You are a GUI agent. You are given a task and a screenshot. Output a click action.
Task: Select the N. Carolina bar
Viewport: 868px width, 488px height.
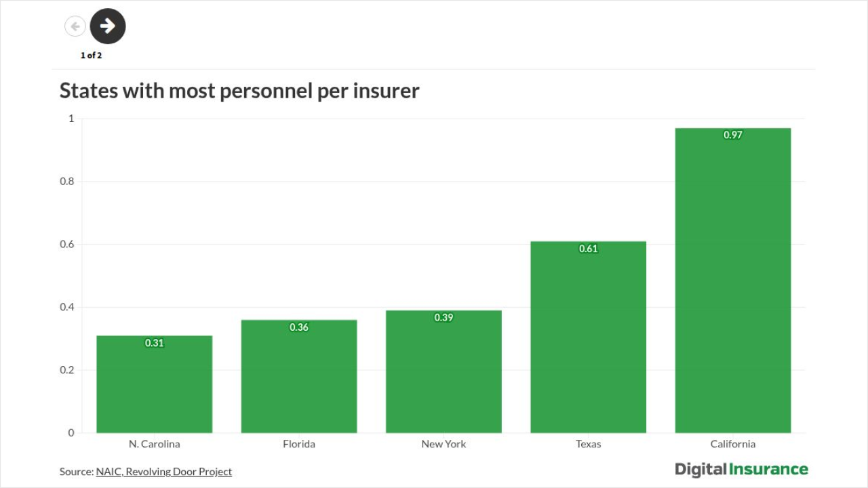(155, 386)
